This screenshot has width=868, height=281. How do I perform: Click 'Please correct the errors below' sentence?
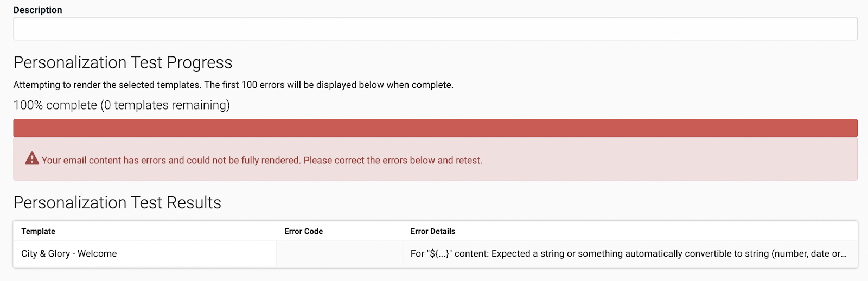[393, 161]
